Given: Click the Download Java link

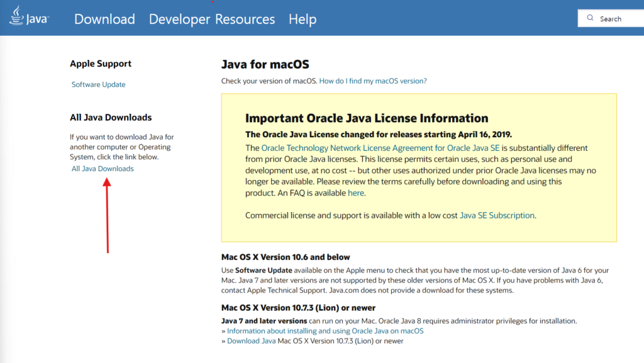Looking at the screenshot, I should [x=252, y=341].
